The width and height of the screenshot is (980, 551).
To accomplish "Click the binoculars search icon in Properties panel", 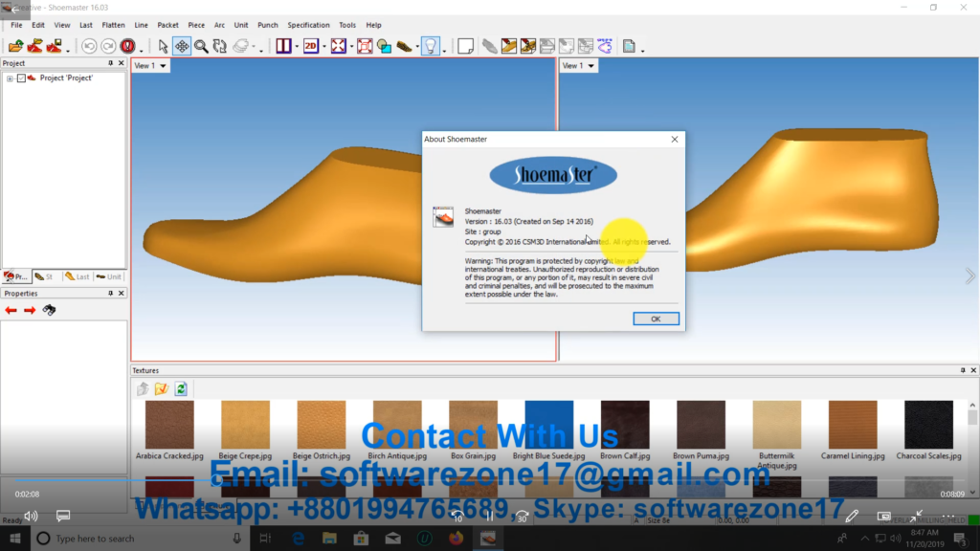I will point(49,310).
